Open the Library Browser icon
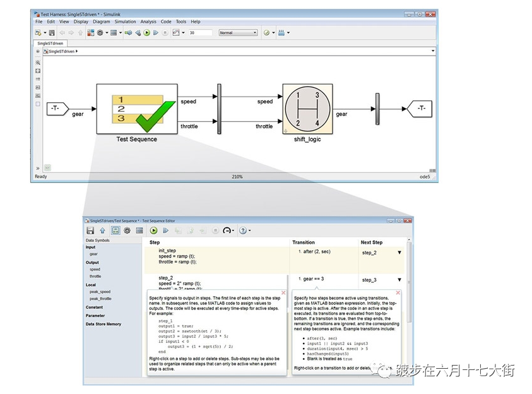 [x=91, y=33]
